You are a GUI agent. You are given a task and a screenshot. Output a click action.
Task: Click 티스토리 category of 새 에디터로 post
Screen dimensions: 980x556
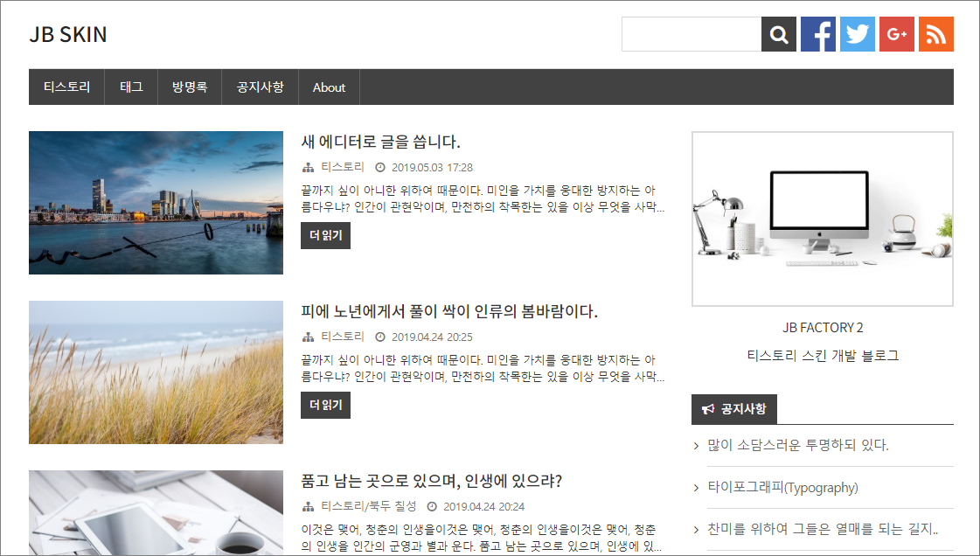pyautogui.click(x=343, y=167)
